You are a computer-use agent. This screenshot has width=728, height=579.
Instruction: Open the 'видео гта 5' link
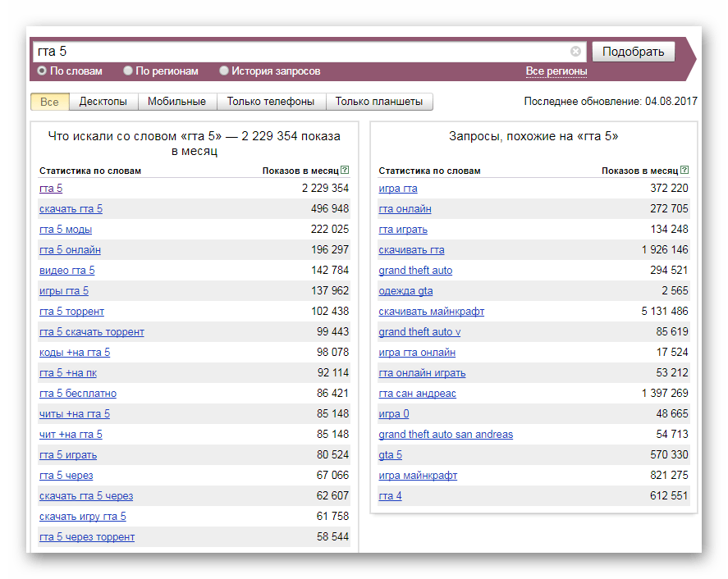[67, 270]
